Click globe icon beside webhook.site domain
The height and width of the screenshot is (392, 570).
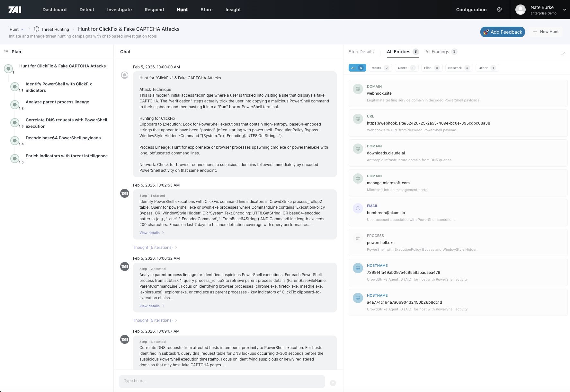click(x=358, y=89)
